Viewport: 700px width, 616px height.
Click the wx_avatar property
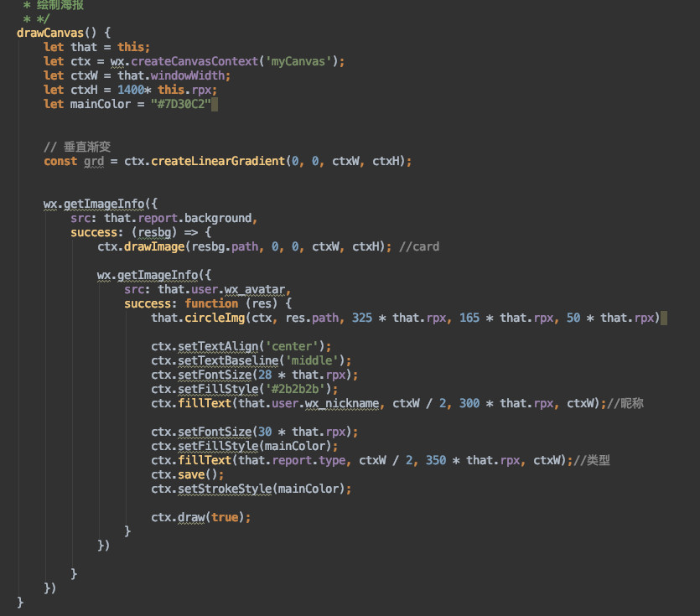(x=255, y=290)
